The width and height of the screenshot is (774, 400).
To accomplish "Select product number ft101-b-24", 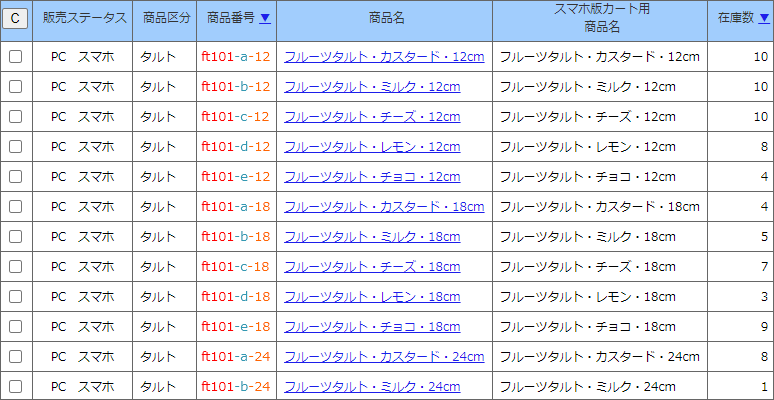I will [x=236, y=386].
